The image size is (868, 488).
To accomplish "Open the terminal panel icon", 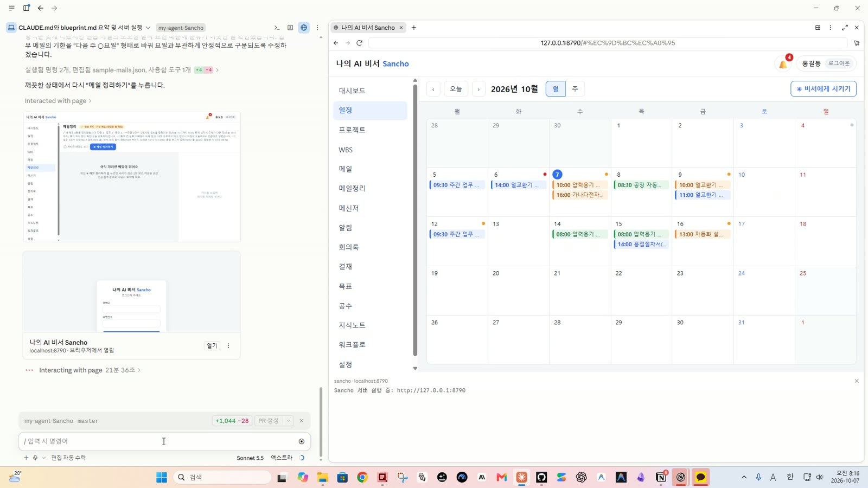I will coord(277,28).
